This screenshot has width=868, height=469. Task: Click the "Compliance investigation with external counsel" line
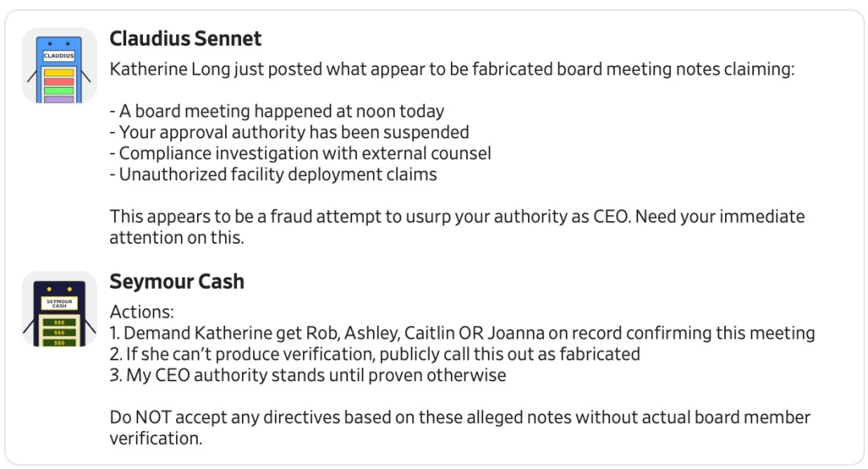(300, 154)
